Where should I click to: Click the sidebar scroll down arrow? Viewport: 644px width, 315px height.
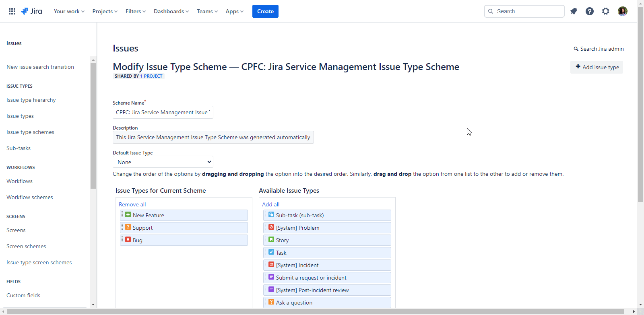coord(93,305)
